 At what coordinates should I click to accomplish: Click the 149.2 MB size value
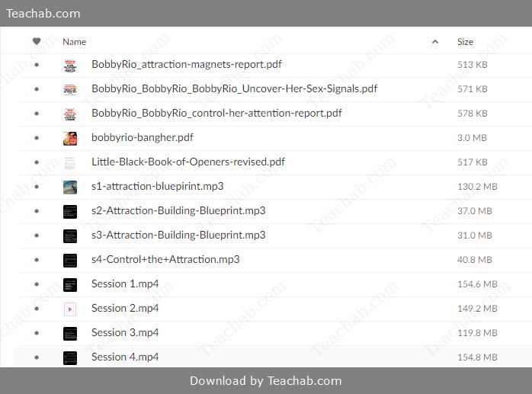[x=477, y=309]
